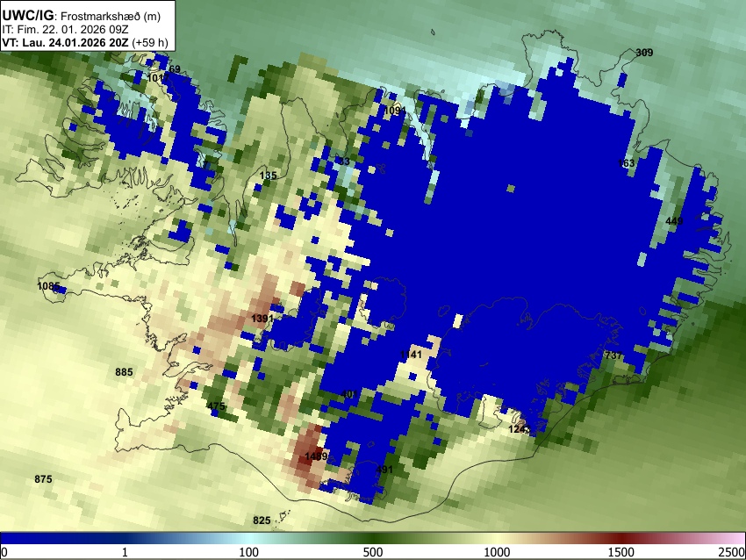Click the 1500 tick label on the color scale
746x560 pixels.
click(x=621, y=552)
